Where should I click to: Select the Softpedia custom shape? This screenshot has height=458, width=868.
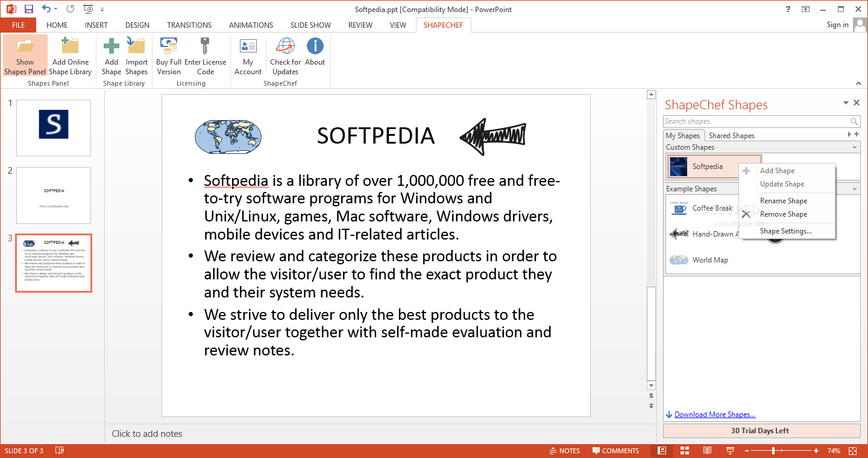tap(714, 167)
